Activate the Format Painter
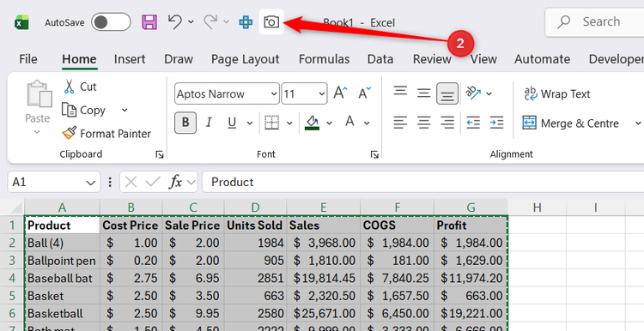 click(x=106, y=133)
